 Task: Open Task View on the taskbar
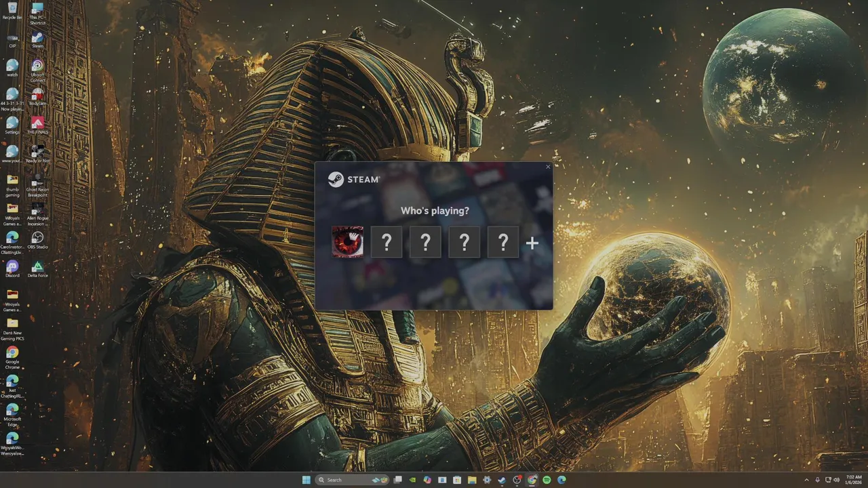click(x=397, y=480)
